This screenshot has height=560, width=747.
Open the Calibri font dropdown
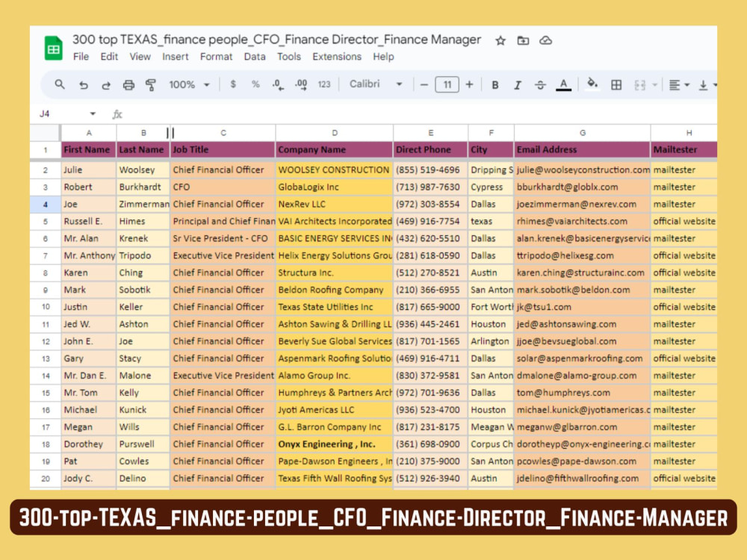tap(376, 84)
